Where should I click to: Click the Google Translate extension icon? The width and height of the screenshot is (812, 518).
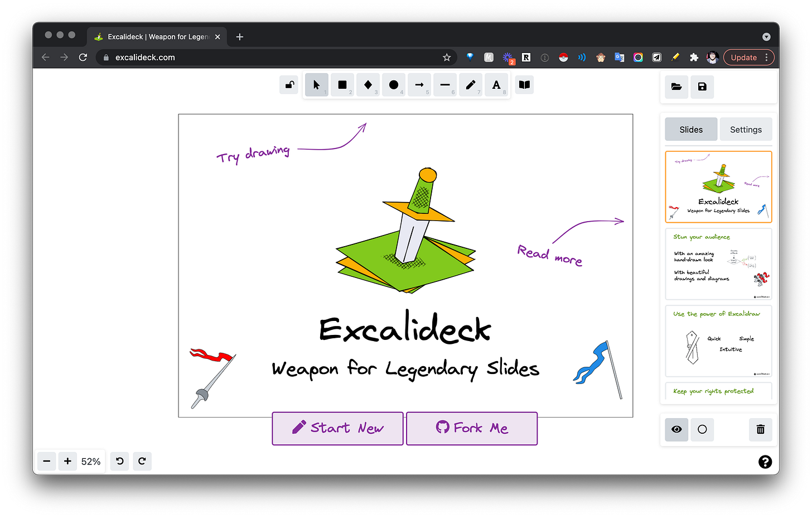point(620,57)
